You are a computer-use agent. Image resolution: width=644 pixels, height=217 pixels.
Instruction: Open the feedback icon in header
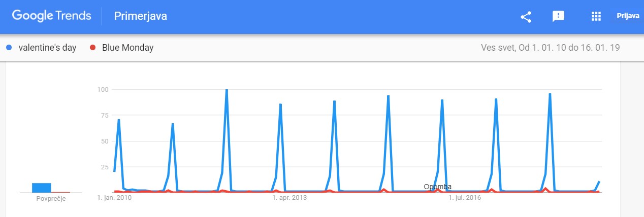[x=558, y=17]
